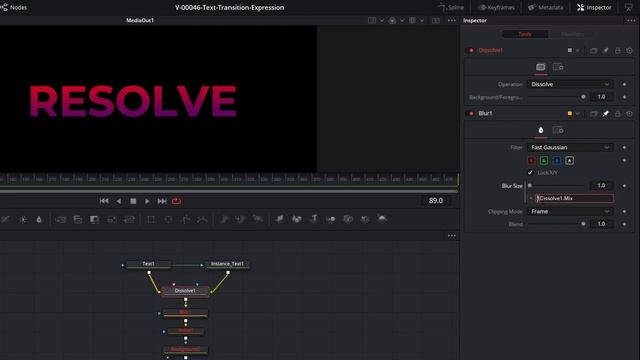640x360 pixels.
Task: Open viewer color channel dropdown
Action: pos(402,20)
